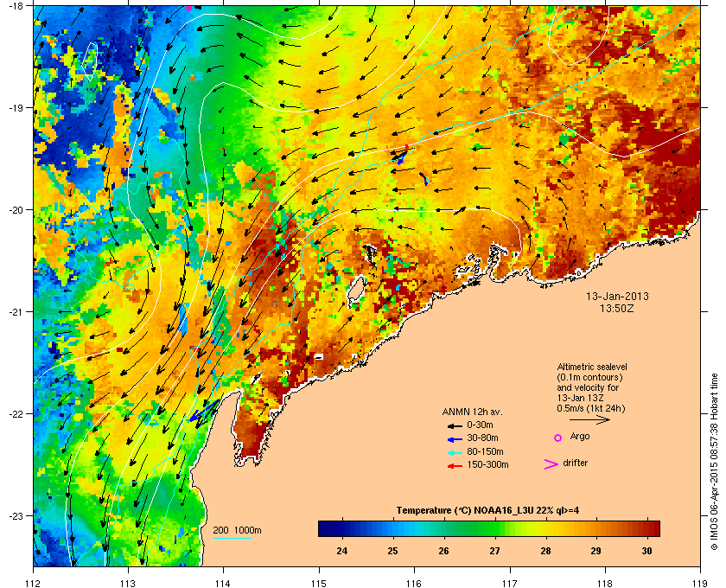Click the '0-30m' depth label
Viewport: 726px width, 588px height.
(480, 425)
